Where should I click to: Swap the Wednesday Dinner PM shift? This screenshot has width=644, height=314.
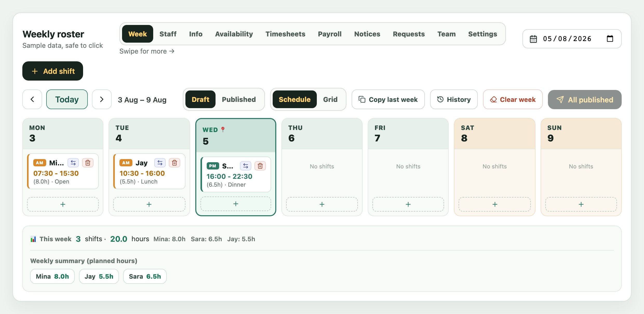point(246,166)
